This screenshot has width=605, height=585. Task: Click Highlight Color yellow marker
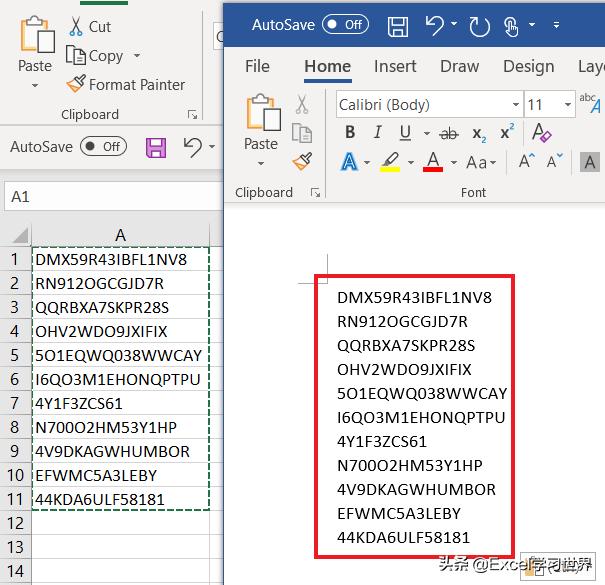tap(390, 162)
